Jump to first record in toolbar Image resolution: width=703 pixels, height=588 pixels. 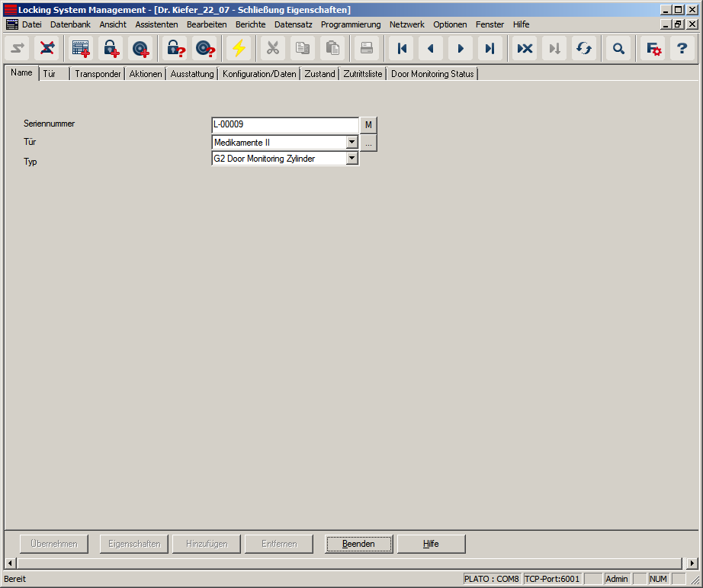402,49
